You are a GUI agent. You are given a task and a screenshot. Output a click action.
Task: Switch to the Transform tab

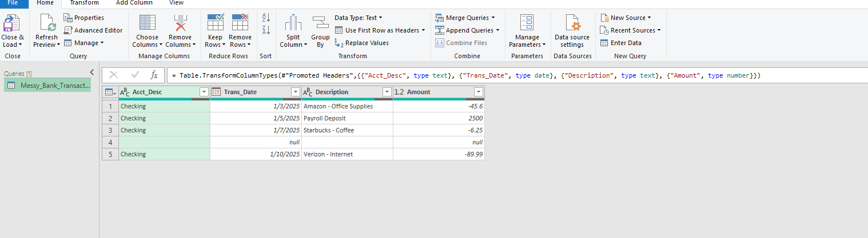pos(85,3)
